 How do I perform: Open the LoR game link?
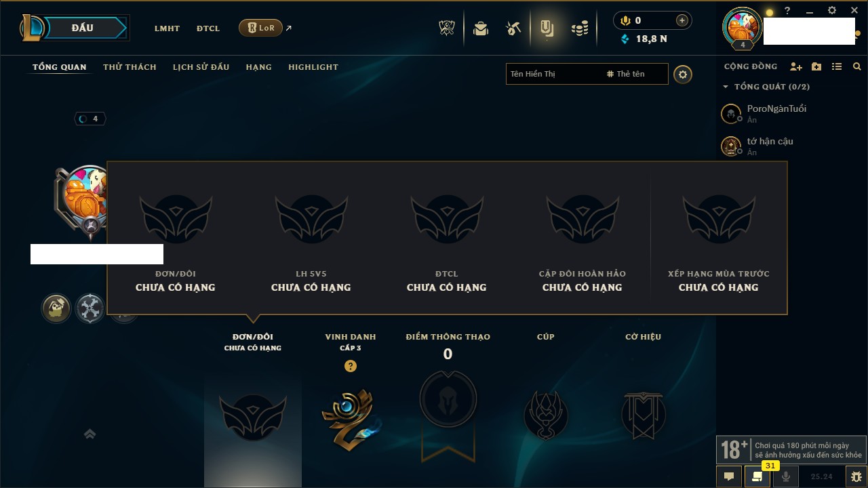(260, 28)
